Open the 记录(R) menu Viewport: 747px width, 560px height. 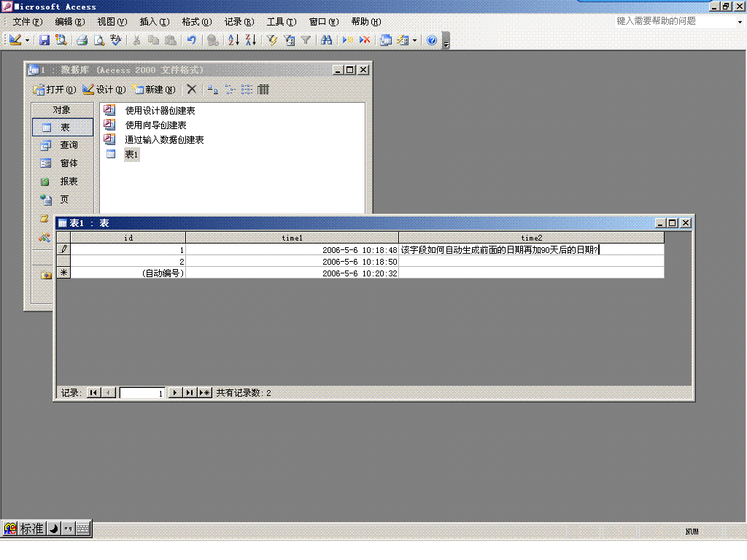click(239, 22)
